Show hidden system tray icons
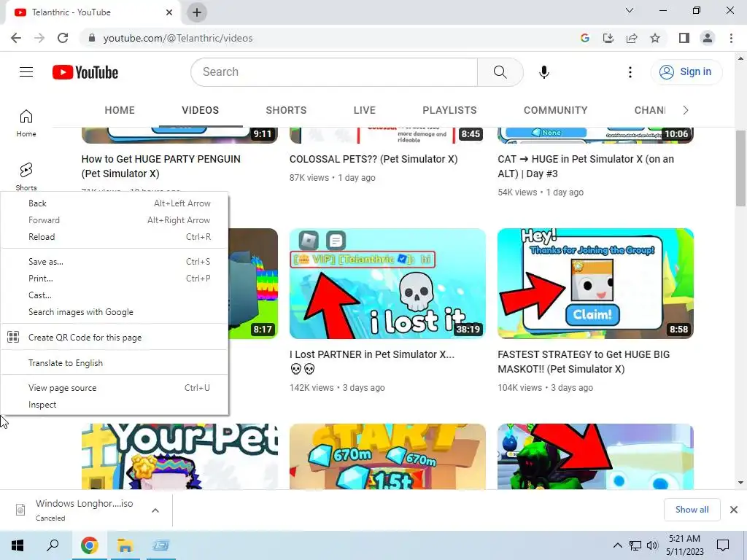This screenshot has height=560, width=747. click(617, 545)
